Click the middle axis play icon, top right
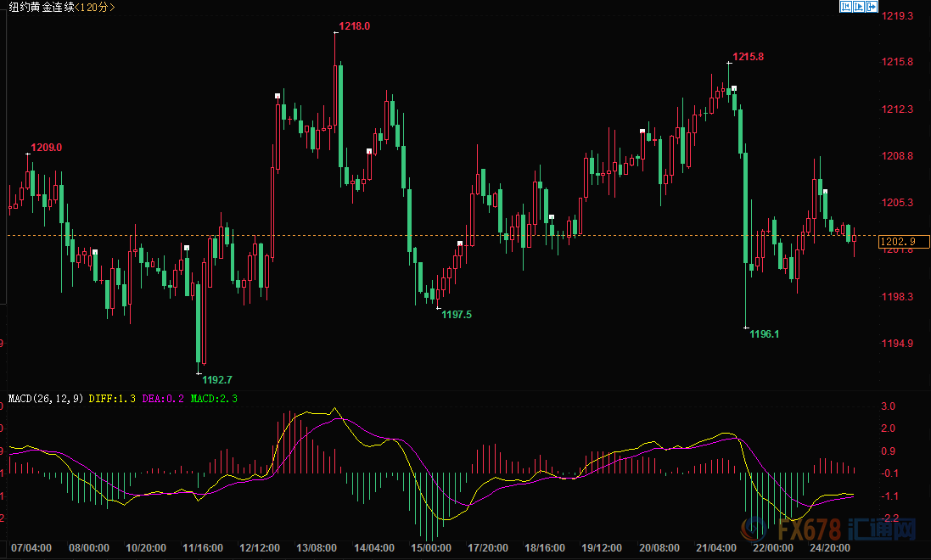This screenshot has height=560, width=931. coord(859,7)
